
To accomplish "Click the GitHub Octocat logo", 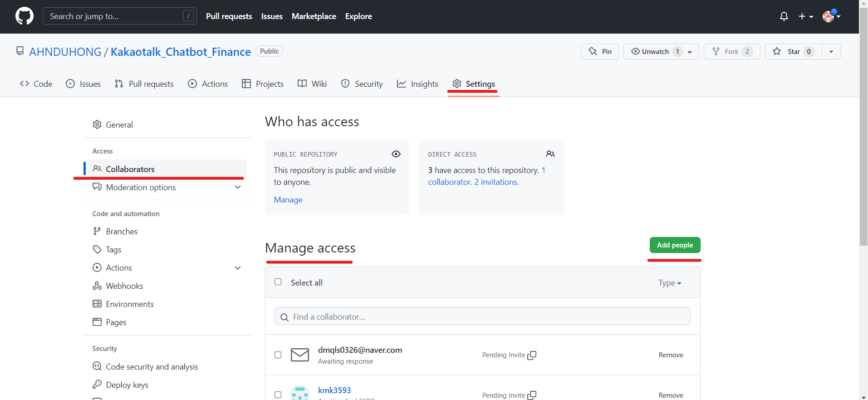I will pos(25,16).
